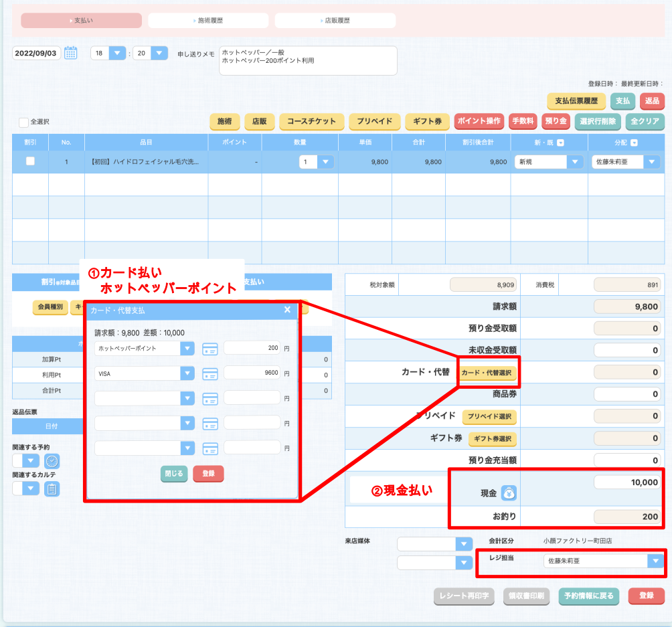Click card icon next to ホットペッパーポイント row
Image resolution: width=672 pixels, height=627 pixels.
tap(209, 349)
